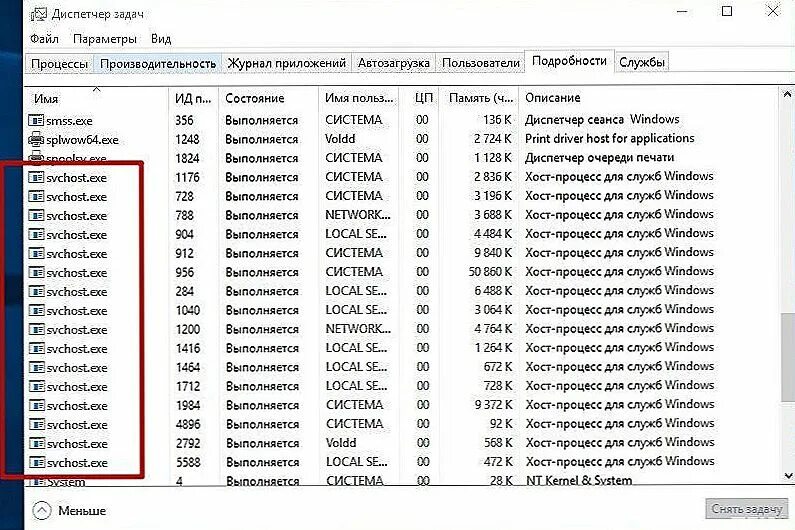Select the Подробности tab
Image resolution: width=795 pixels, height=530 pixels.
point(569,61)
